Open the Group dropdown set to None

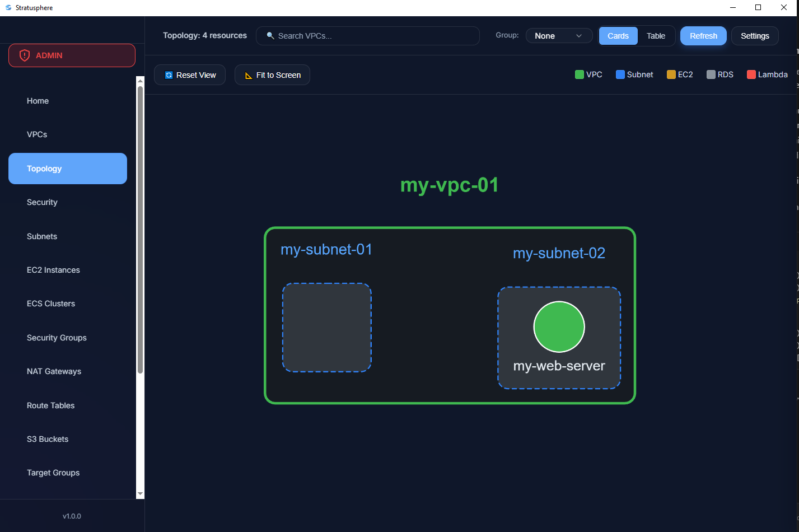[x=558, y=36]
